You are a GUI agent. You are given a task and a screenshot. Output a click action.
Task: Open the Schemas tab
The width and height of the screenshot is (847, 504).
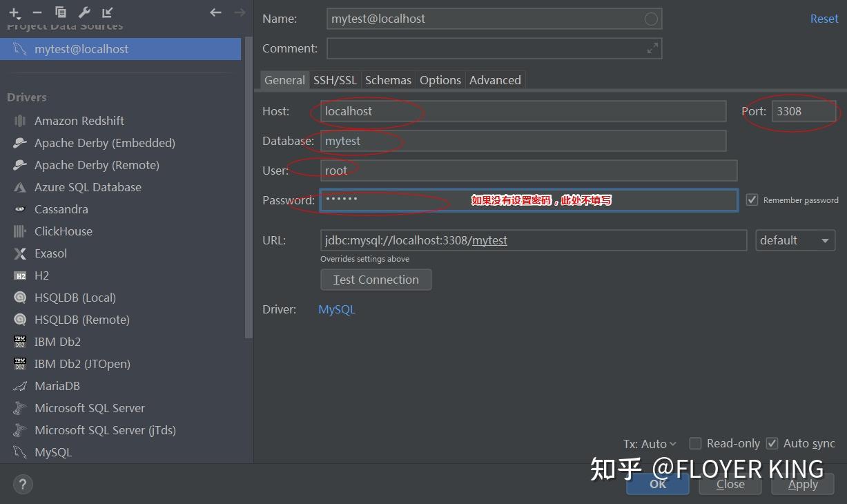point(388,79)
